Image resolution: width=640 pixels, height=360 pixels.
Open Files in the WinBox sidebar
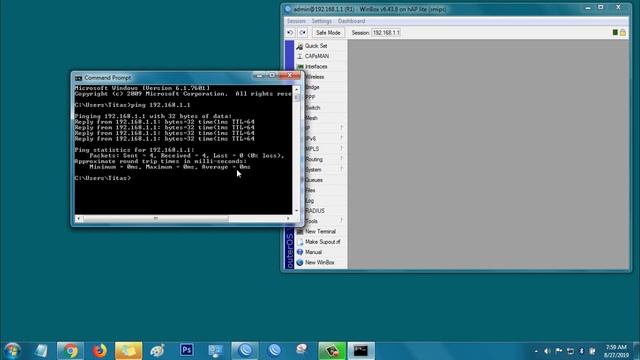click(310, 190)
